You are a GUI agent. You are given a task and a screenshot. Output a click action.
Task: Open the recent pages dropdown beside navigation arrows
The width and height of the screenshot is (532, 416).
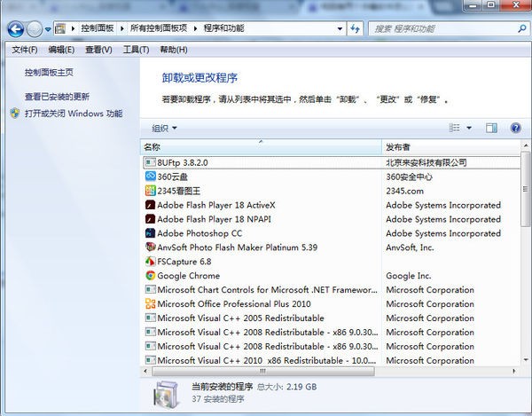point(48,29)
